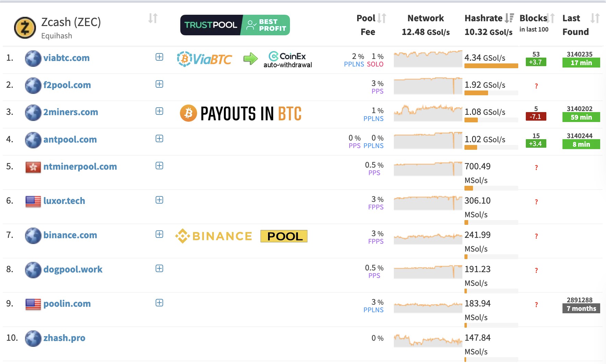Open the TrustPool Best Profit badge
Screen dimensions: 606x364
(x=235, y=25)
